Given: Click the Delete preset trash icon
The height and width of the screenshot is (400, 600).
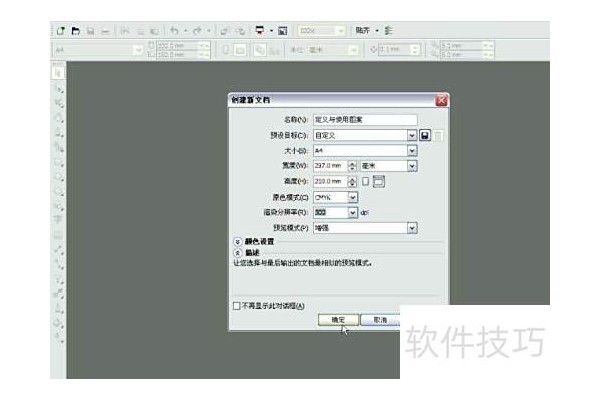Looking at the screenshot, I should pos(439,136).
